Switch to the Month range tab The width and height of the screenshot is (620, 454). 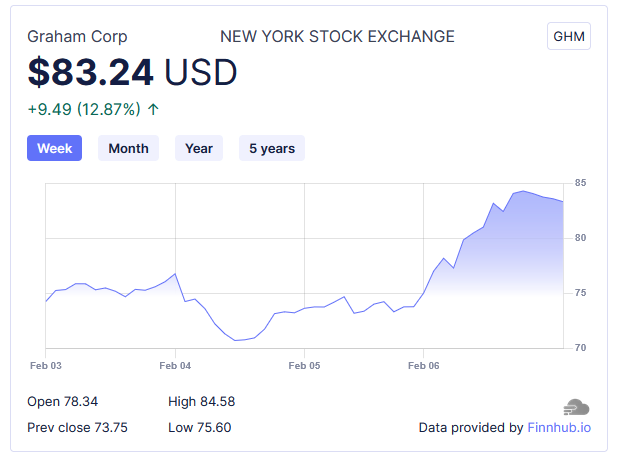[128, 148]
